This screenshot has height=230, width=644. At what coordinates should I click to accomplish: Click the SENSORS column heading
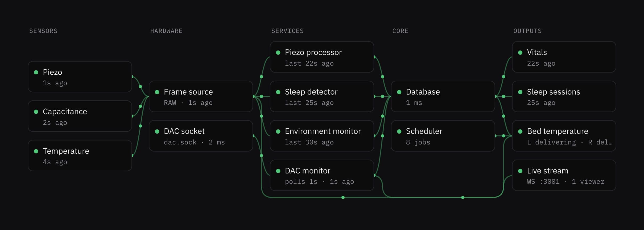click(x=43, y=31)
